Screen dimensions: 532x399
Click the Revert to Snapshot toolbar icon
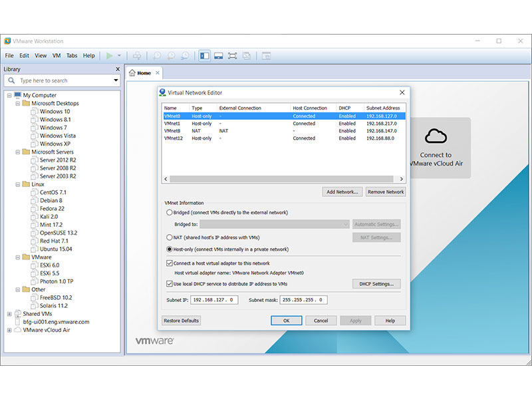point(171,56)
